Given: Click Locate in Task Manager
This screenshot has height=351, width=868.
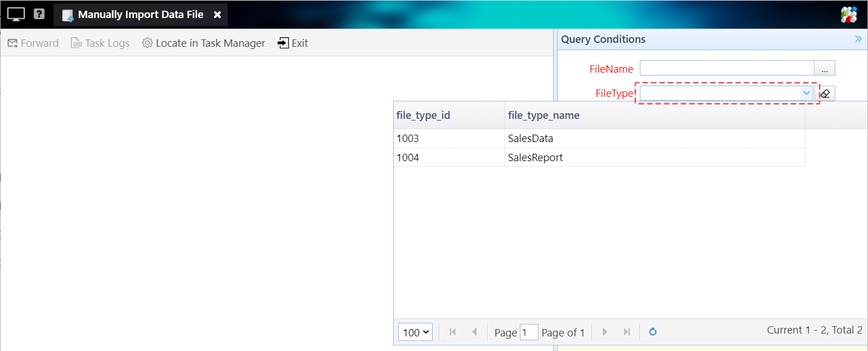Looking at the screenshot, I should [x=203, y=43].
